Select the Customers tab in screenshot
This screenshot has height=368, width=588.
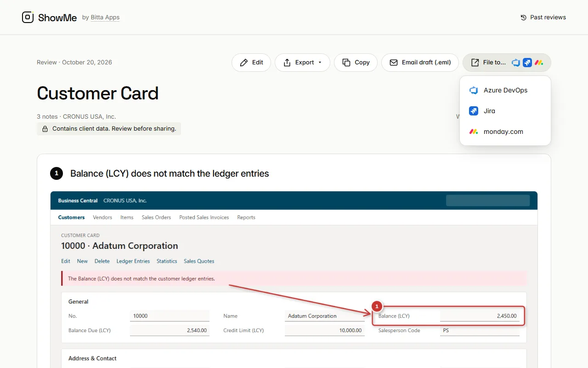tap(71, 218)
